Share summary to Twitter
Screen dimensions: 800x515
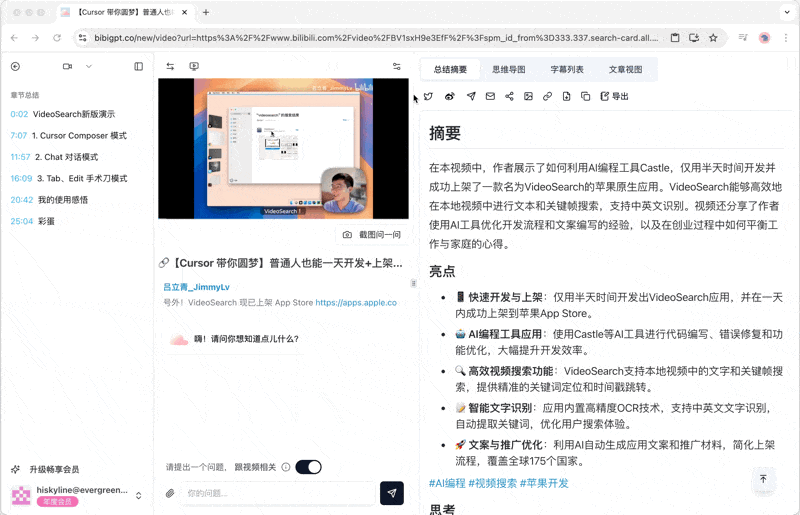(x=429, y=96)
